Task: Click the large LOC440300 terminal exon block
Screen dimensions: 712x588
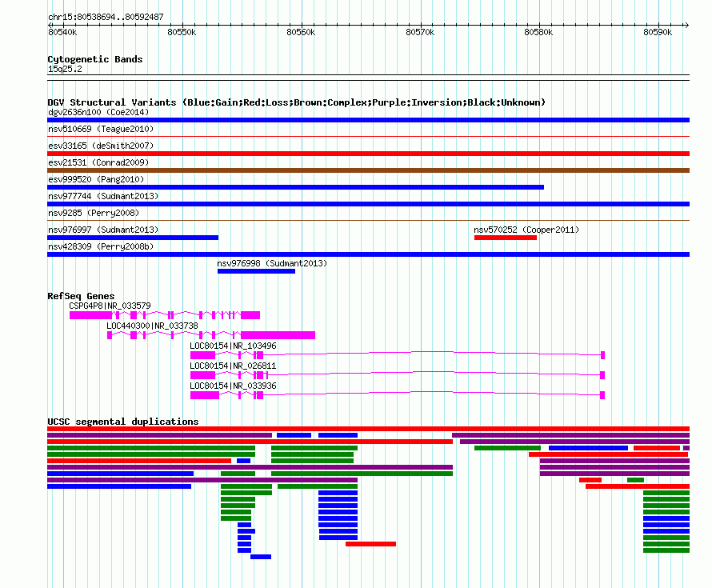Action: pyautogui.click(x=278, y=335)
